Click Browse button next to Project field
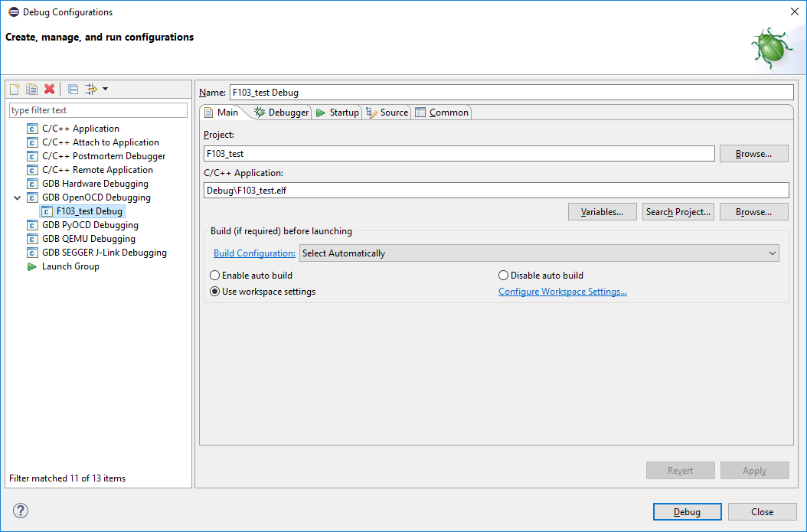This screenshot has width=807, height=532. (x=754, y=154)
